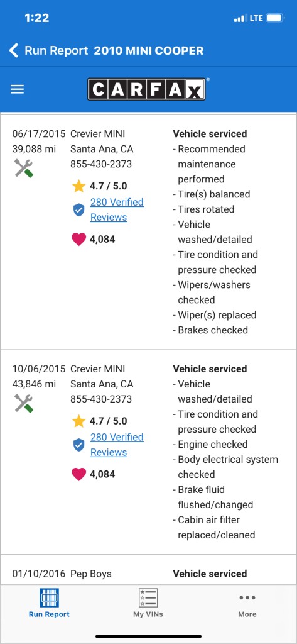Tap the wrench icon for 06/17/2015 service
This screenshot has height=644, width=297.
24,169
